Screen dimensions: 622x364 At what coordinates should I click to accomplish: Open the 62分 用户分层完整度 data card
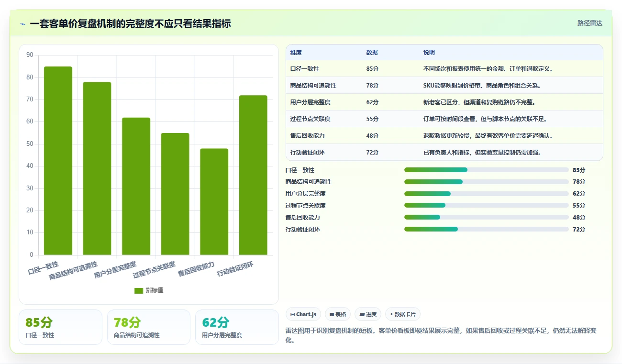tap(237, 327)
